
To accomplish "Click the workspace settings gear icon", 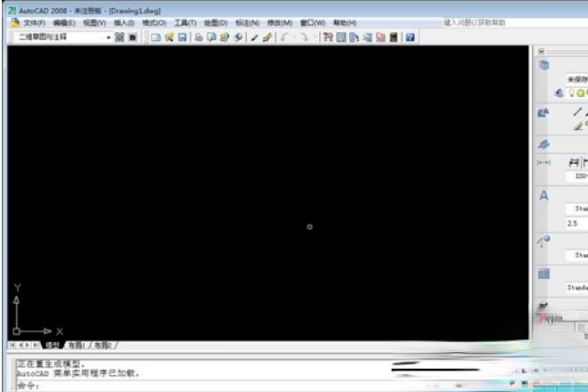I will click(119, 37).
